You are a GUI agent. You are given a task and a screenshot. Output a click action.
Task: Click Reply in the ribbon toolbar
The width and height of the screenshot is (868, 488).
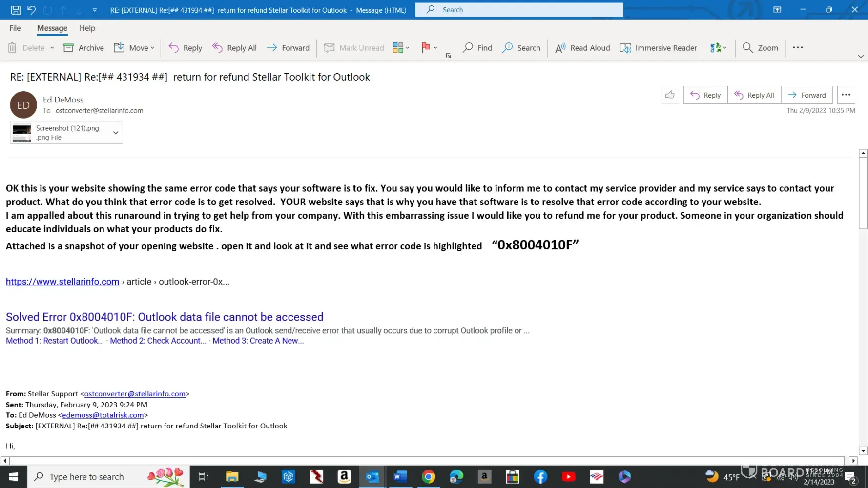click(186, 48)
